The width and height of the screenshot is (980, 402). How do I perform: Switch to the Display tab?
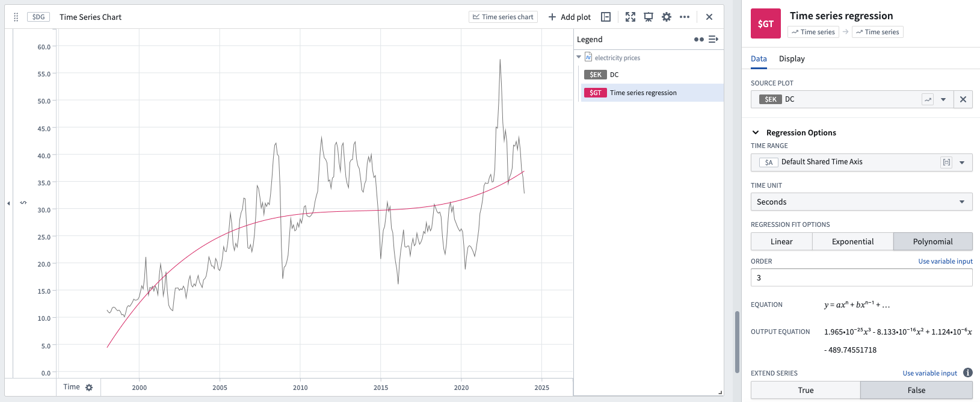click(792, 58)
